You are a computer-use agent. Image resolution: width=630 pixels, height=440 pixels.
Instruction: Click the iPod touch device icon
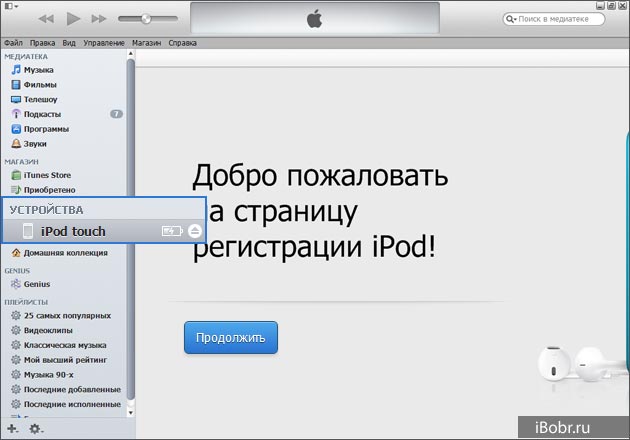[x=28, y=231]
